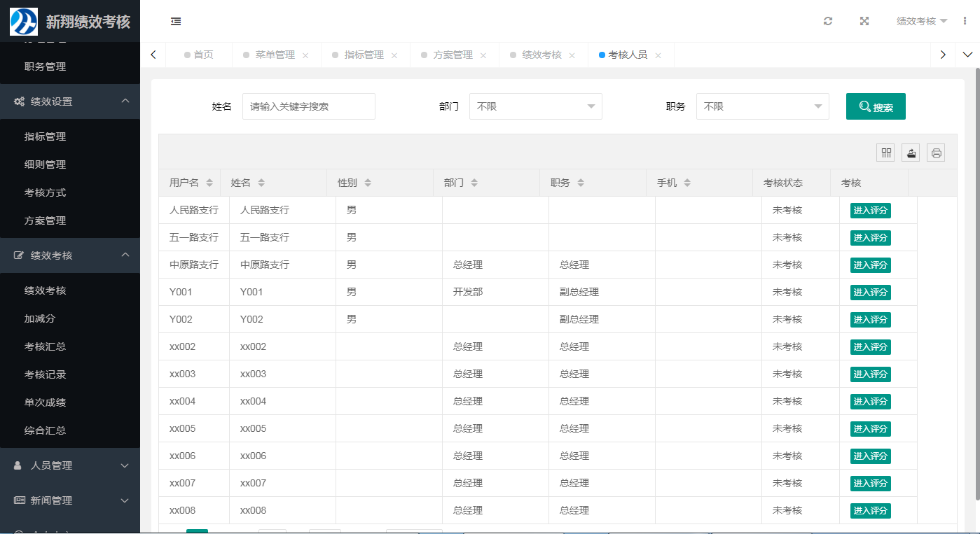Collapse the sidebar with the hamburger icon
Image resolution: width=980 pixels, height=534 pixels.
[x=175, y=21]
